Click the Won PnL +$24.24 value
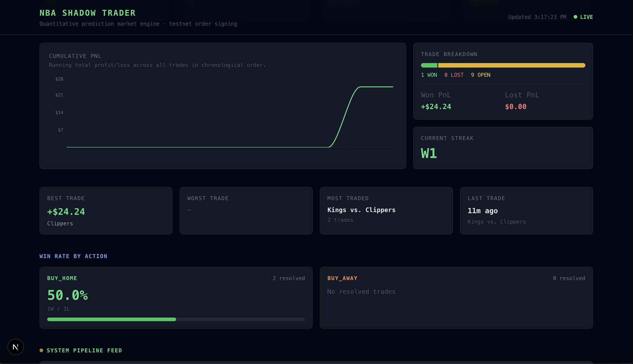Viewport: 633px width, 364px height. pos(436,107)
